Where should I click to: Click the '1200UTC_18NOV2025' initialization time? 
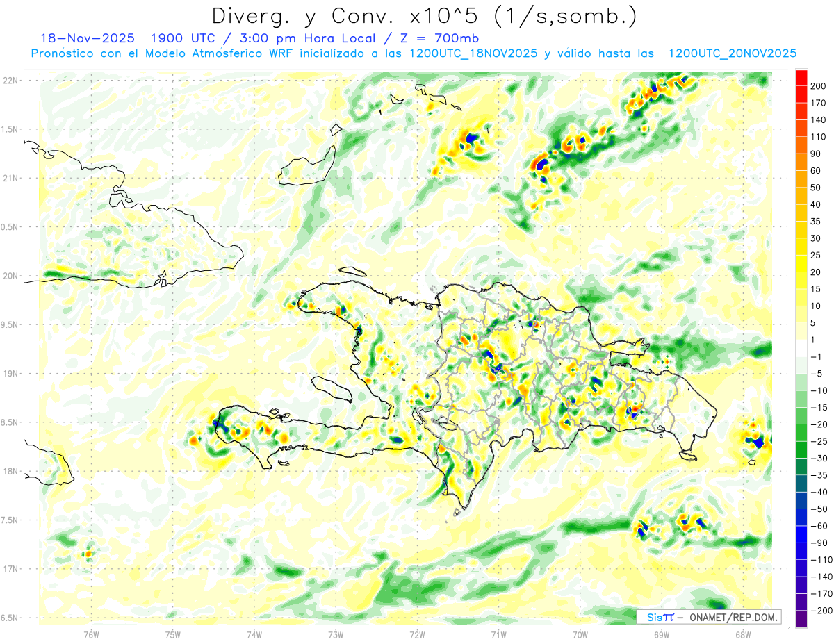pyautogui.click(x=473, y=53)
